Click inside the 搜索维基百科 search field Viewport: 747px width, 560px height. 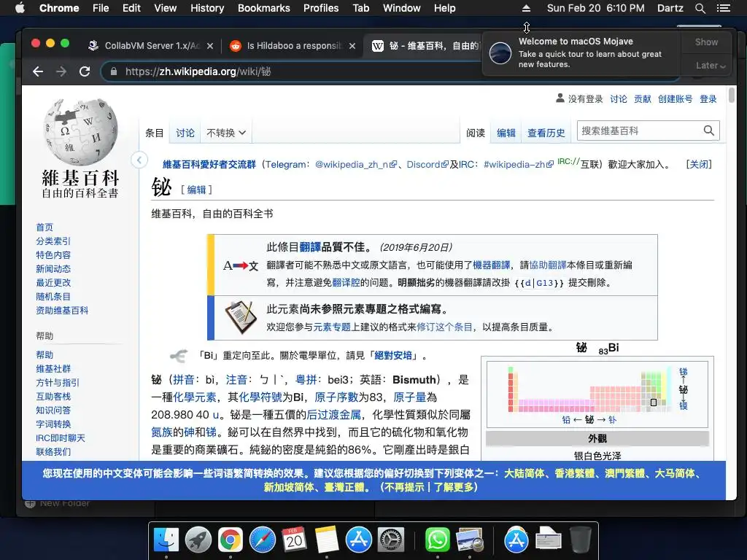[x=639, y=131]
